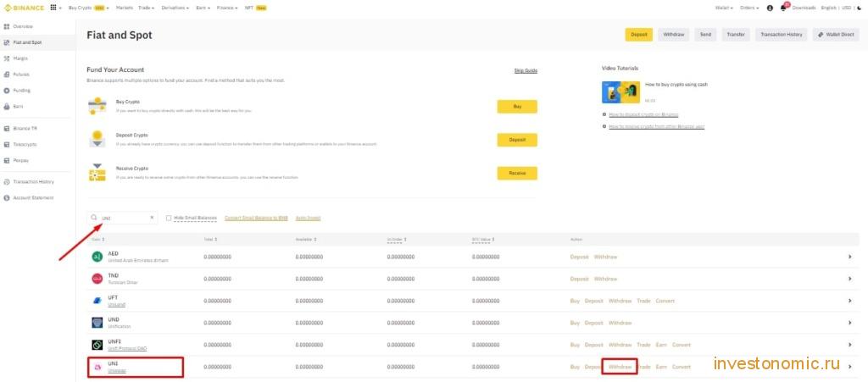868x382 pixels.
Task: Click the Account Statement sidebar icon
Action: (x=7, y=198)
